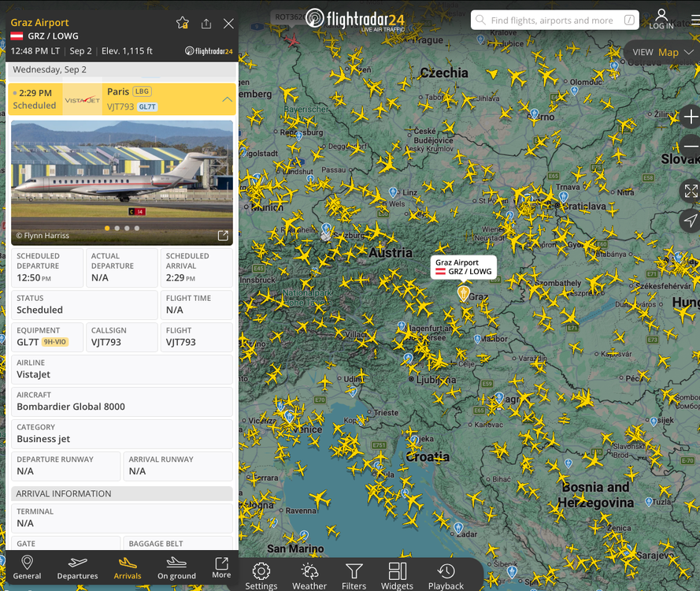
Task: Click the LBG airport code badge
Action: [142, 91]
